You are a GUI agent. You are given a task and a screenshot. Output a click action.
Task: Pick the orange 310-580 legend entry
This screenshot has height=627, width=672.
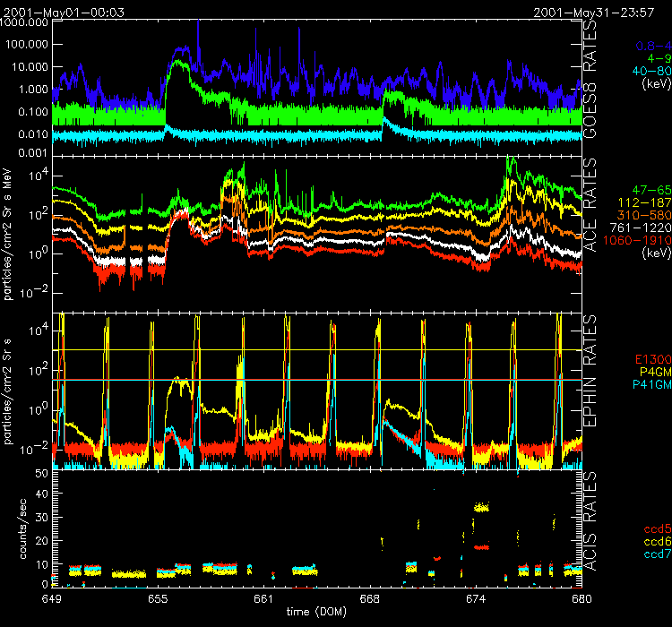click(645, 217)
